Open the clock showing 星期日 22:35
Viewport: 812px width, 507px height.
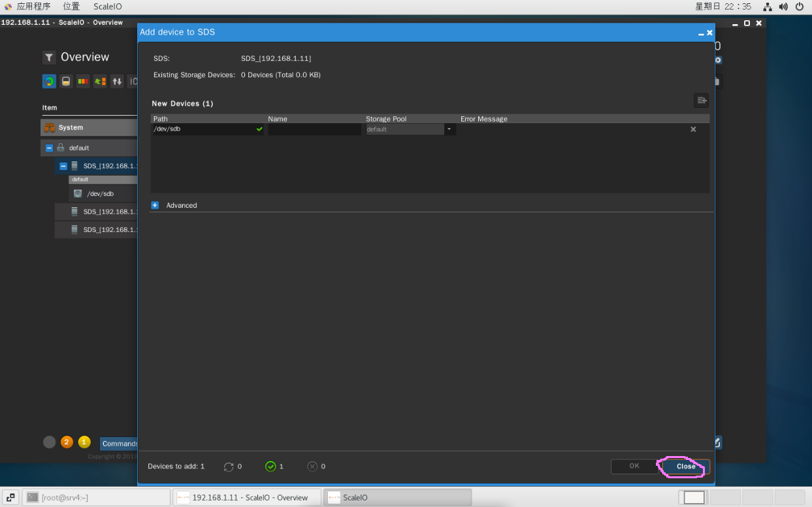pyautogui.click(x=723, y=7)
